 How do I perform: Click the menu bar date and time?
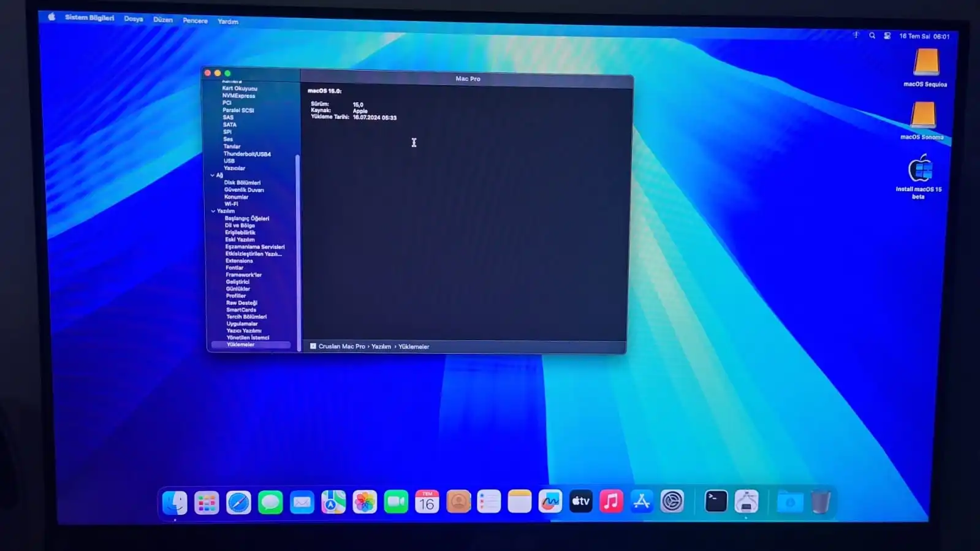click(924, 36)
